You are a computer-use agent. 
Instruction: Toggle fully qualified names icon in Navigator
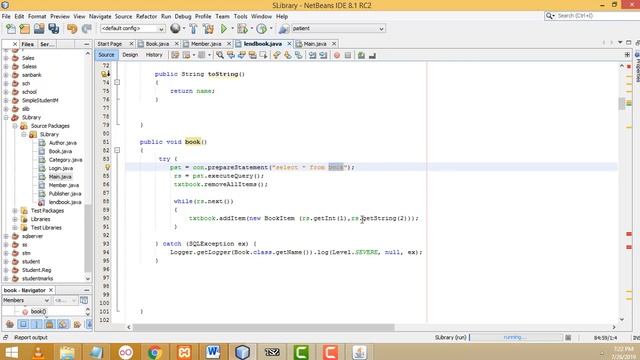point(76,324)
